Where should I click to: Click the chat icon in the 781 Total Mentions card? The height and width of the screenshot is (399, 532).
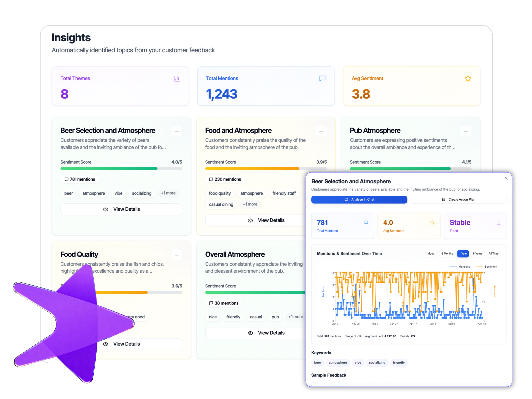[366, 223]
